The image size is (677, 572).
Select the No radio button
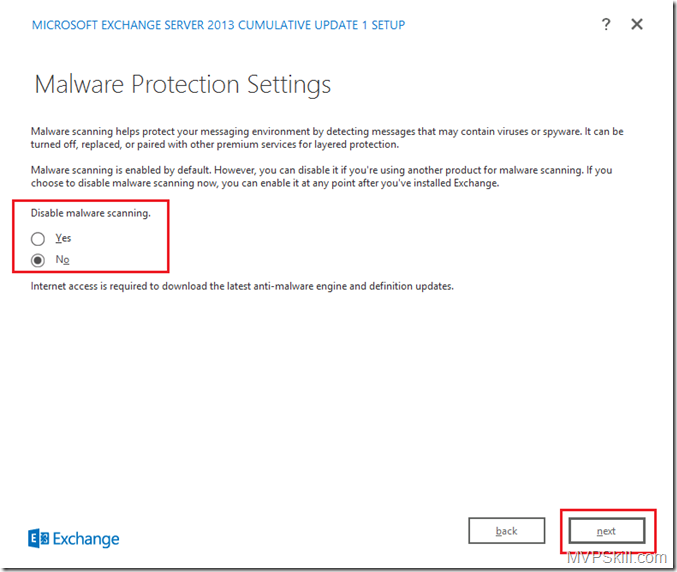click(38, 260)
